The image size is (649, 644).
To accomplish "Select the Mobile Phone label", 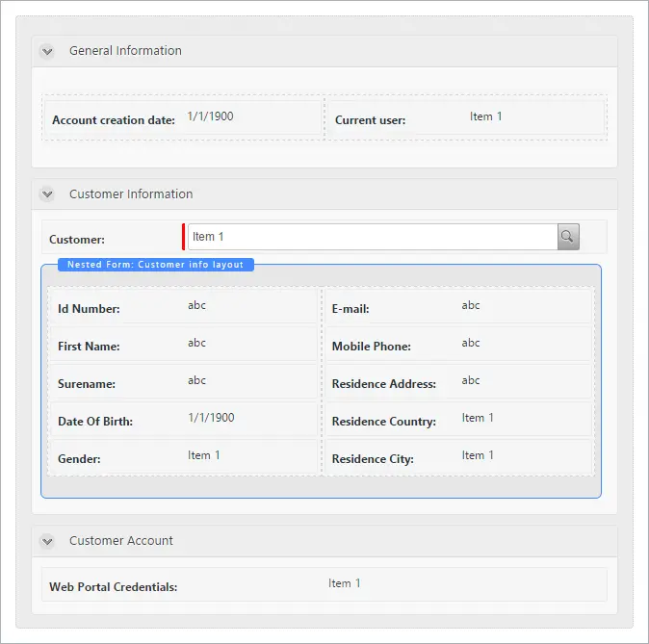I will click(372, 347).
